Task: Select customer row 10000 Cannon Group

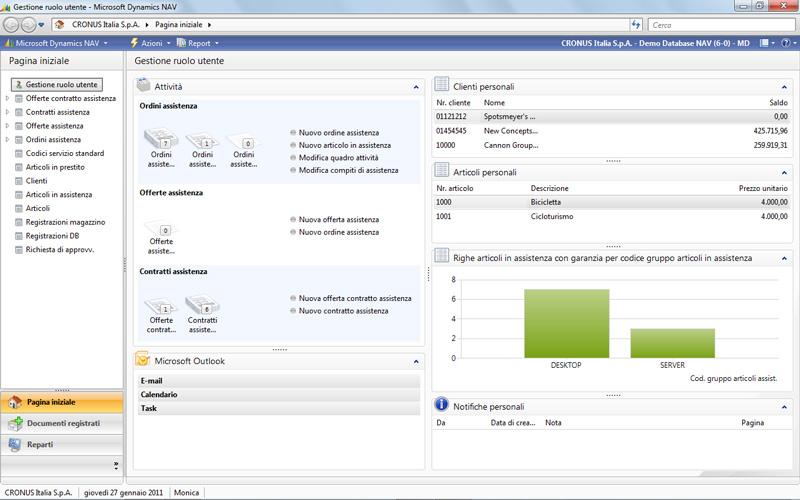Action: 612,145
